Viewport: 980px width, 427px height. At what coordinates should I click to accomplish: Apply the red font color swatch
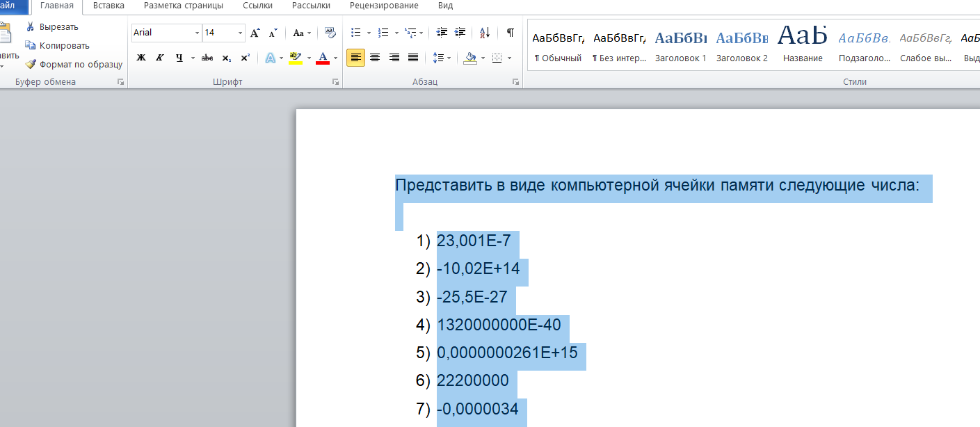[322, 58]
